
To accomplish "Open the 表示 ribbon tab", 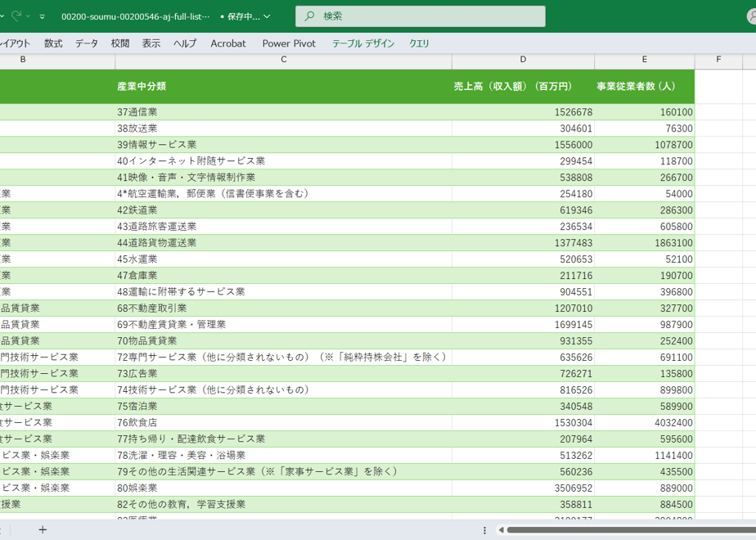I will point(151,43).
